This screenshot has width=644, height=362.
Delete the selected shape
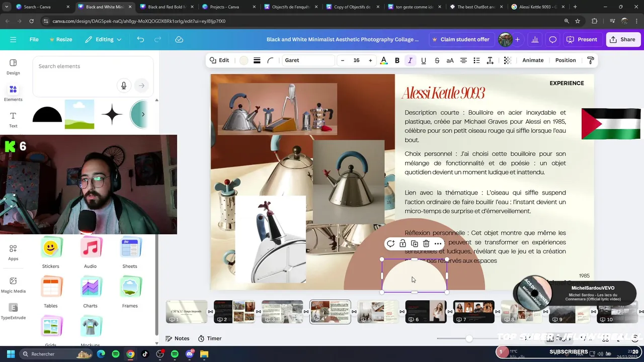click(x=426, y=244)
